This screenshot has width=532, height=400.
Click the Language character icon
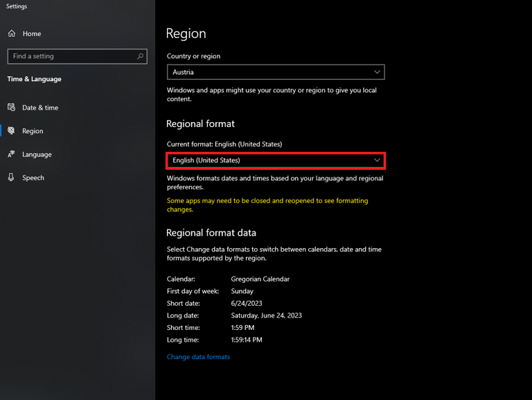[x=11, y=155]
